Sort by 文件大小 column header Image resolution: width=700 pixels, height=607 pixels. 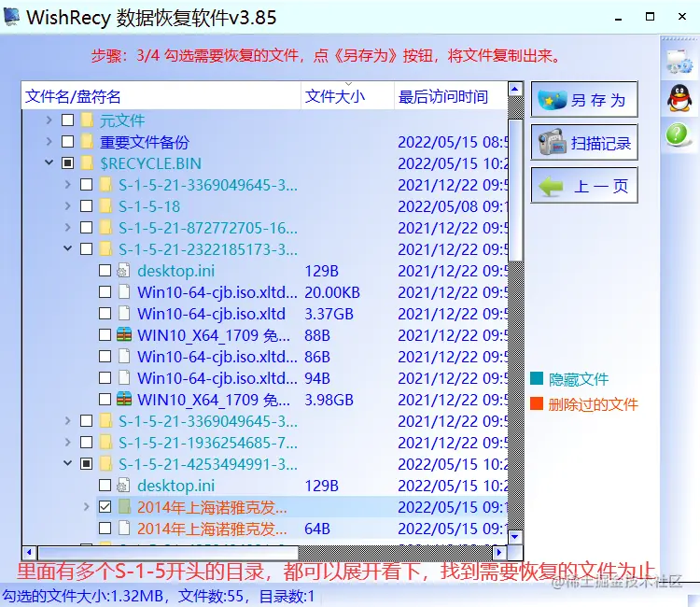point(348,96)
